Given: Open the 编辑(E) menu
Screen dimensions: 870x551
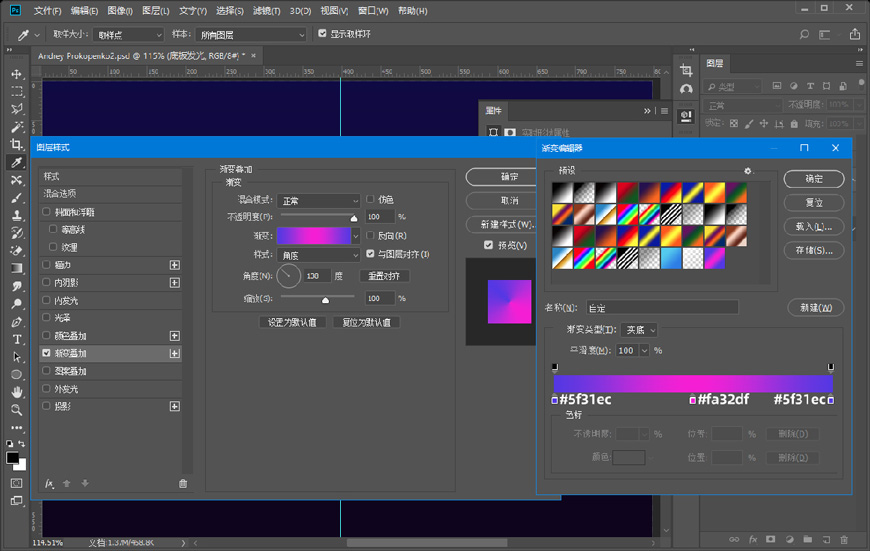Looking at the screenshot, I should 84,11.
